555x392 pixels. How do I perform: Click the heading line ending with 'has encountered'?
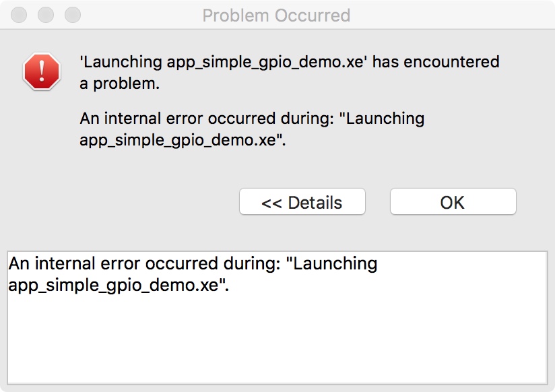pos(290,62)
